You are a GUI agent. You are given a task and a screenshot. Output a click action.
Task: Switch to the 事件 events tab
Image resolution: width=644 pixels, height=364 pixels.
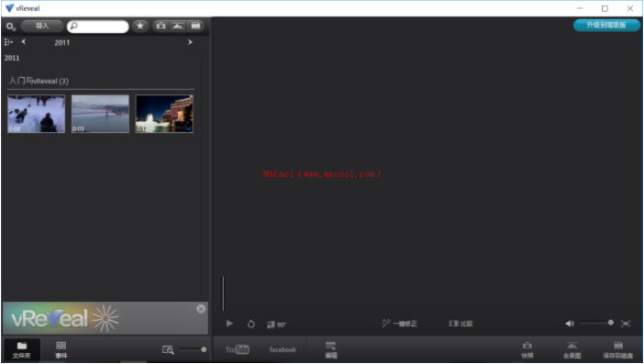(x=61, y=350)
